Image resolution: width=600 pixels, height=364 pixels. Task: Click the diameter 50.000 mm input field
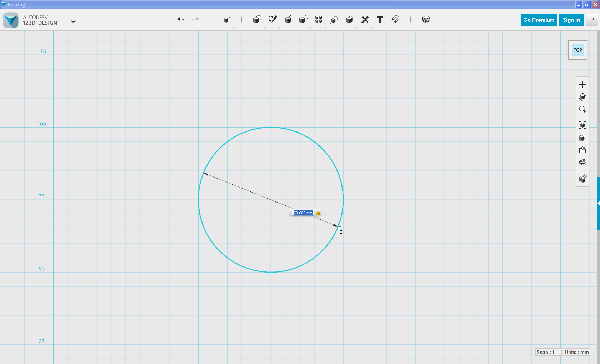tap(303, 213)
